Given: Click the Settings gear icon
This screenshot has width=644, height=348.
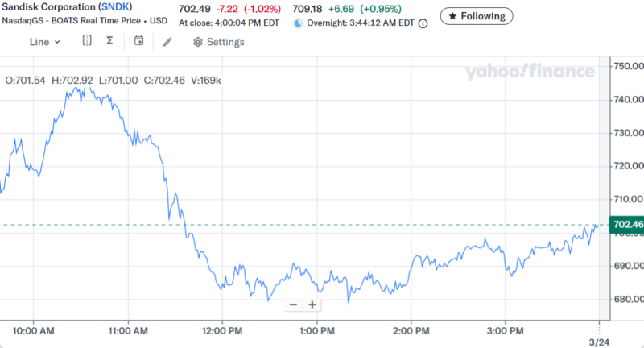Looking at the screenshot, I should pyautogui.click(x=197, y=42).
